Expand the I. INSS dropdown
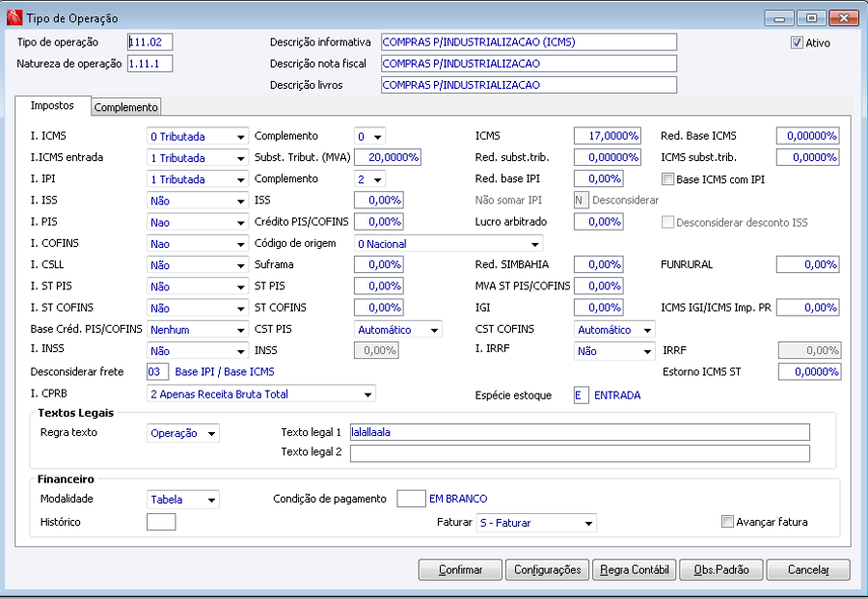 197,351
